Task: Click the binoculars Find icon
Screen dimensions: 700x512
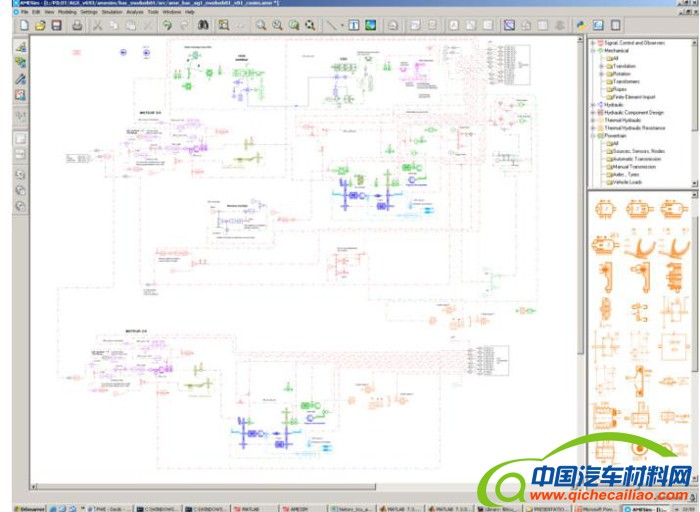Action: pyautogui.click(x=202, y=24)
